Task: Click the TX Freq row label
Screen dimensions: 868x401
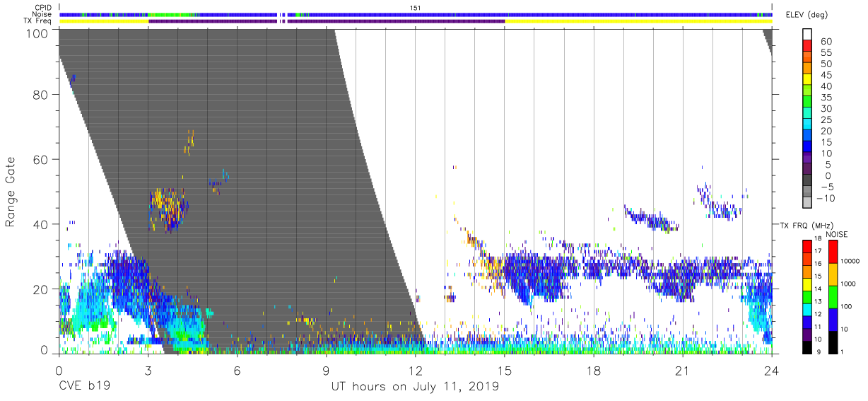Action: 37,21
